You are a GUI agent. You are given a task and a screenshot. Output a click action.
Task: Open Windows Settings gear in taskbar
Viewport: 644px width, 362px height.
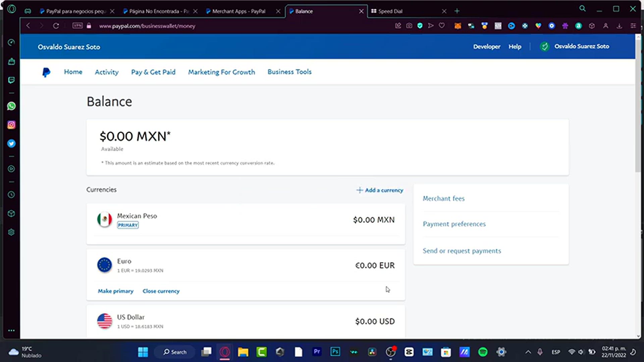[501, 352]
